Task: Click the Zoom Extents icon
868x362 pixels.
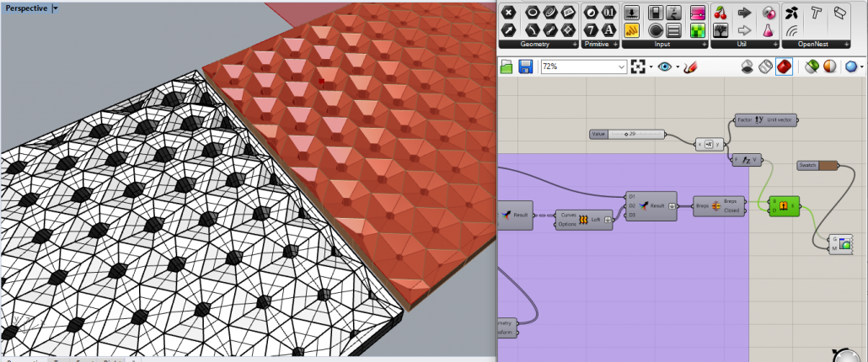Action: (x=640, y=67)
